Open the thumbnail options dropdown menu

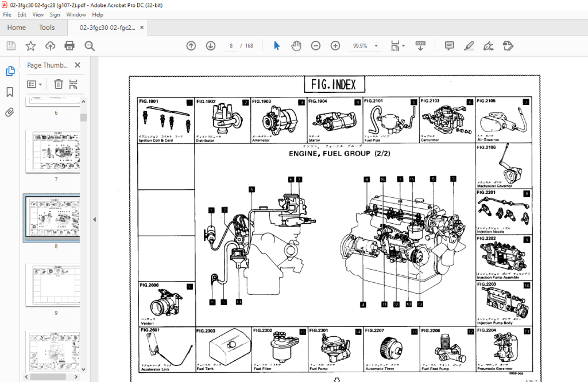pos(35,84)
